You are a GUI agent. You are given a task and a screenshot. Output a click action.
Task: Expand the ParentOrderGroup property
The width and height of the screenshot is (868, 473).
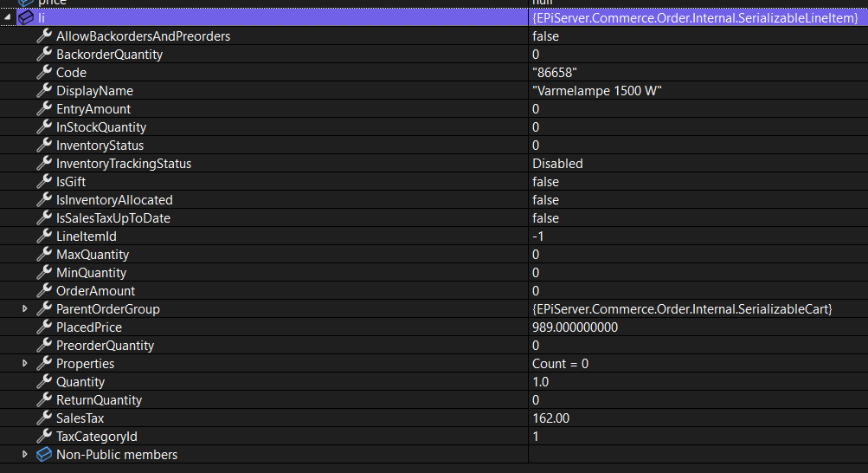[x=25, y=309]
